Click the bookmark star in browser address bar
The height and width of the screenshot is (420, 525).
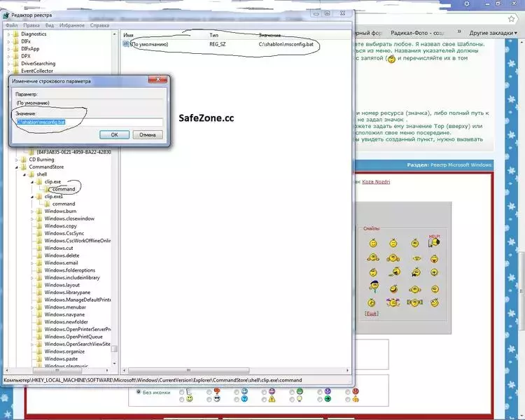511,19
